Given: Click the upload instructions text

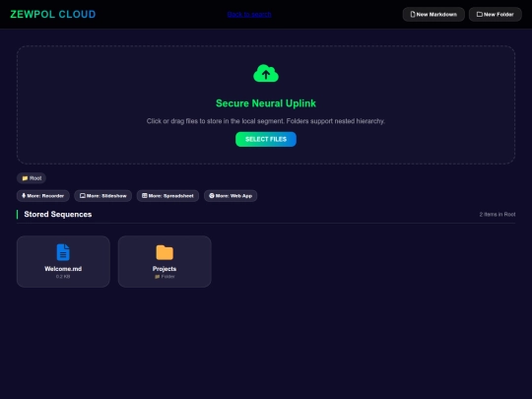Looking at the screenshot, I should [266, 121].
